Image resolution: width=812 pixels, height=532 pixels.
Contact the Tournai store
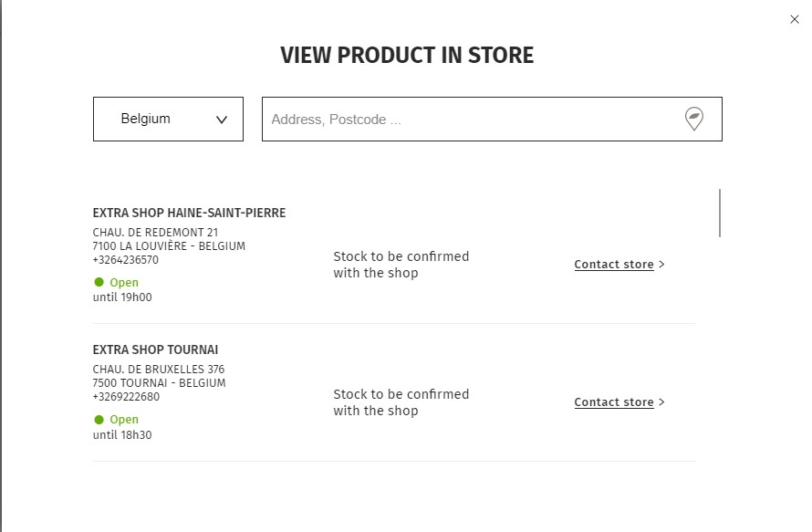click(614, 402)
